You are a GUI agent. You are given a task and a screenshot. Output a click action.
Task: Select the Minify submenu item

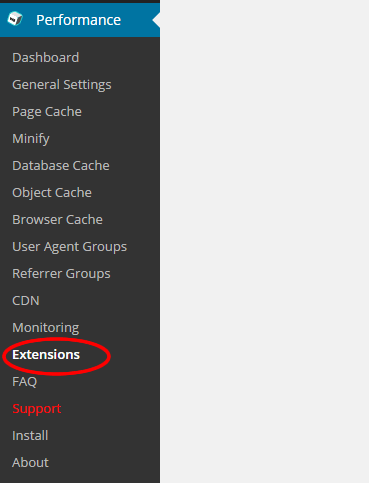click(31, 139)
